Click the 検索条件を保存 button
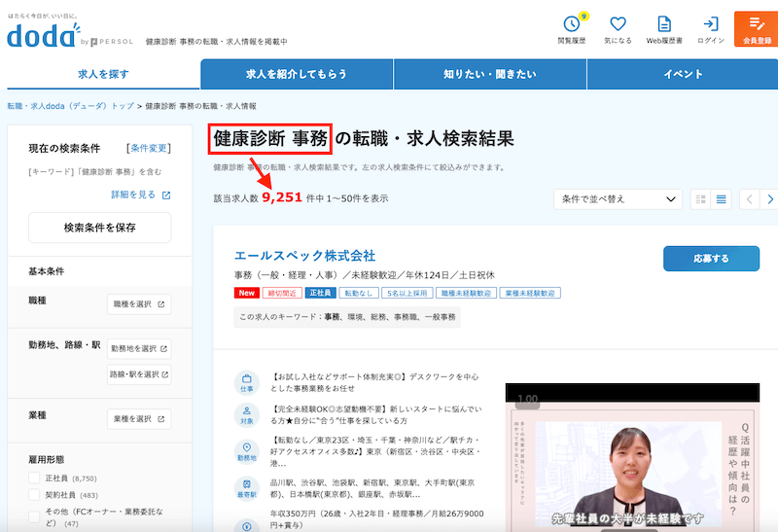Viewport: 778px width, 532px height. point(100,228)
